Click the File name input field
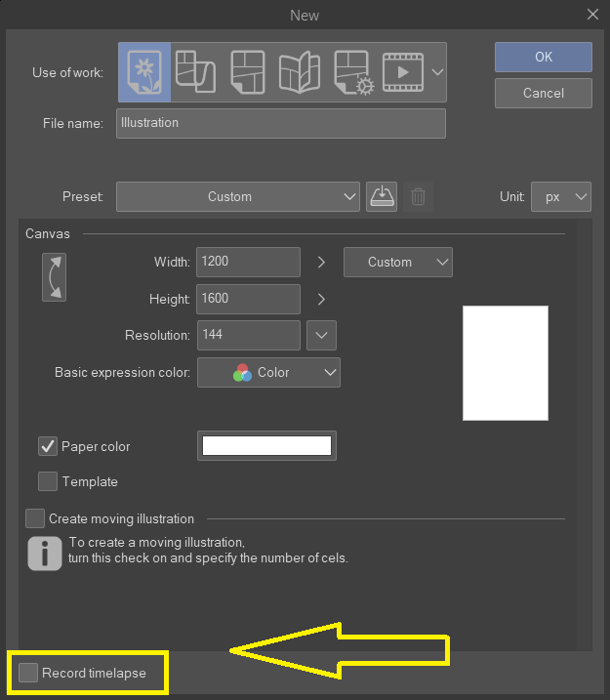 tap(281, 123)
